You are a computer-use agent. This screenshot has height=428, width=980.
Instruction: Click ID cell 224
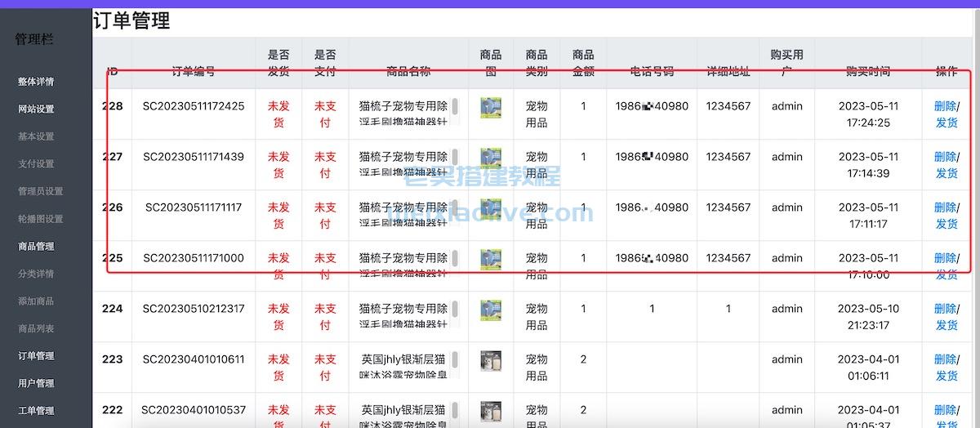coord(112,309)
